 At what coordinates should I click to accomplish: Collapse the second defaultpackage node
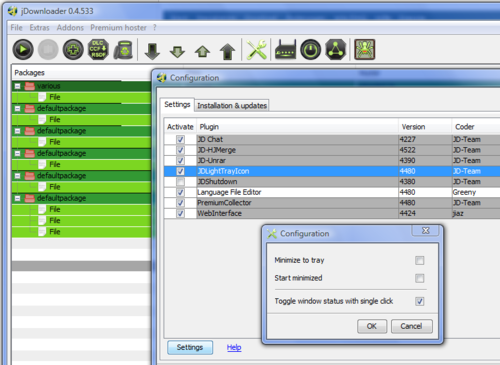[x=18, y=131]
